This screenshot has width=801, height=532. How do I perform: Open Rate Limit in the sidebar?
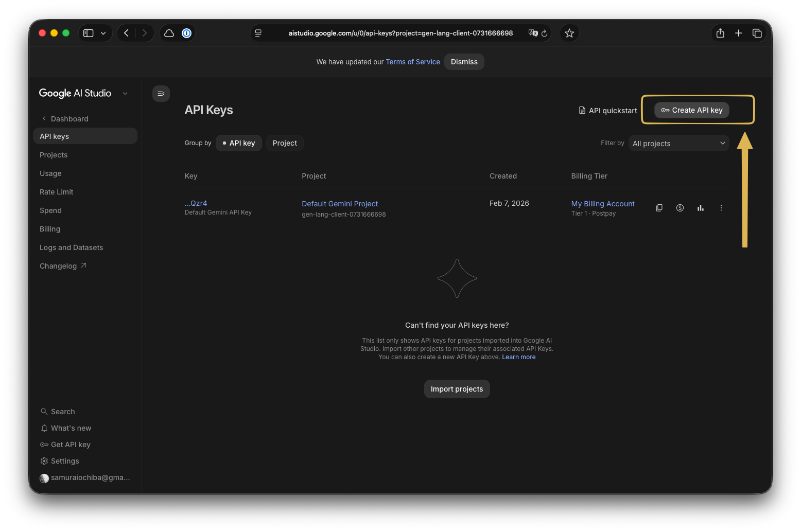pyautogui.click(x=57, y=192)
